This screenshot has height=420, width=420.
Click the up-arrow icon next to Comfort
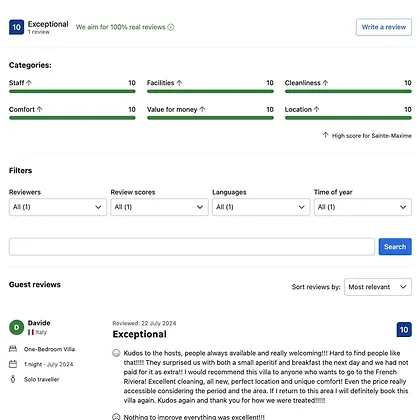coord(39,109)
